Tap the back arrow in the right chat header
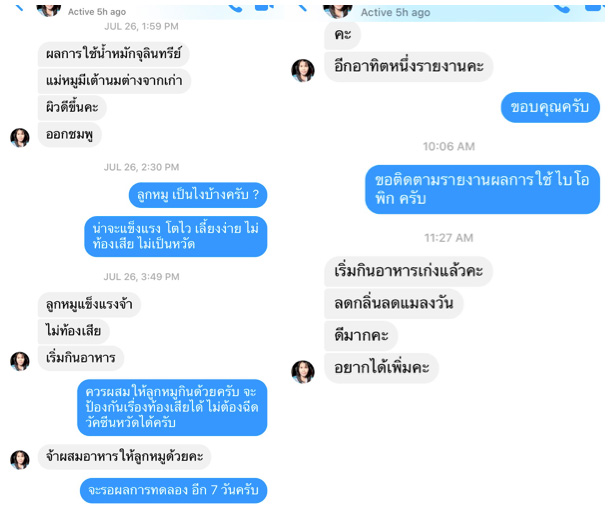 [x=302, y=7]
